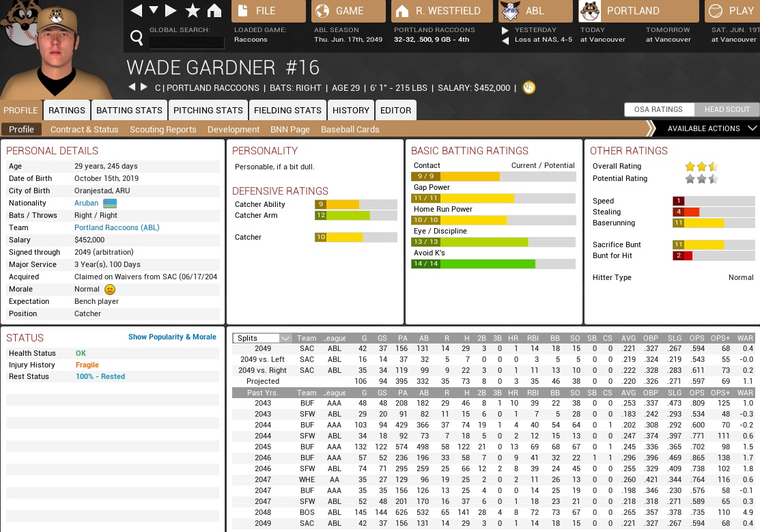Click the gold glove icon beside salary

point(529,87)
